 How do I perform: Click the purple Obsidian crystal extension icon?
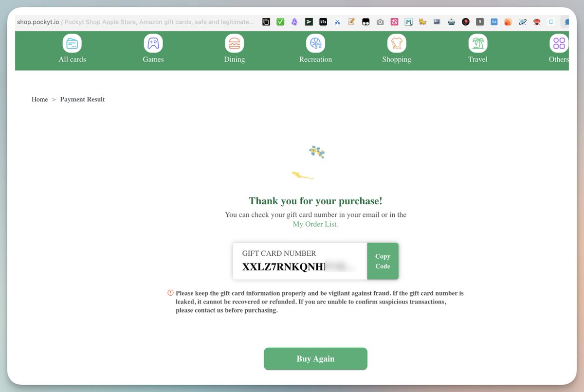(294, 22)
